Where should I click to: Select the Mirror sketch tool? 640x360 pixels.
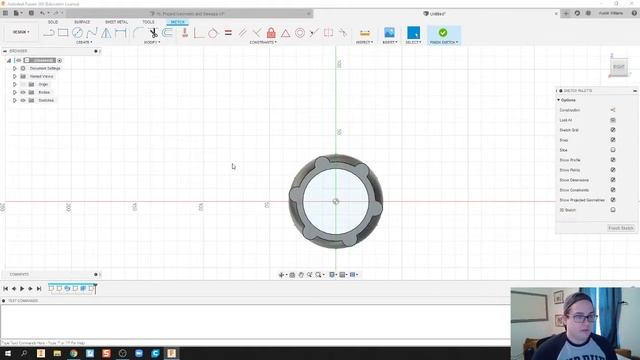106,33
